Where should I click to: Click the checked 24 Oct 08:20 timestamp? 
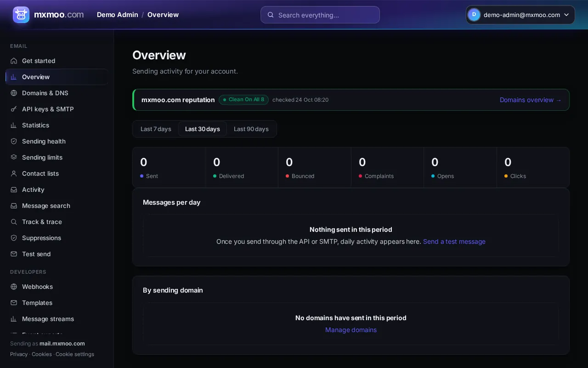[300, 100]
